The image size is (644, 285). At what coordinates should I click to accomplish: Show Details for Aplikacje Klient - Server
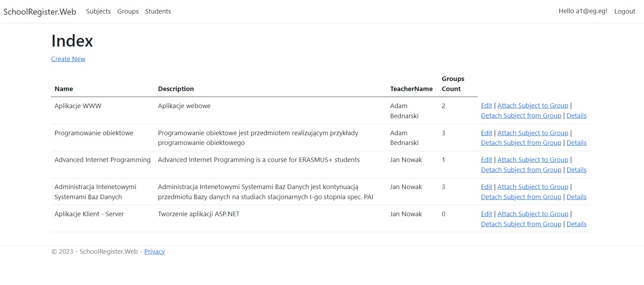[x=576, y=224]
